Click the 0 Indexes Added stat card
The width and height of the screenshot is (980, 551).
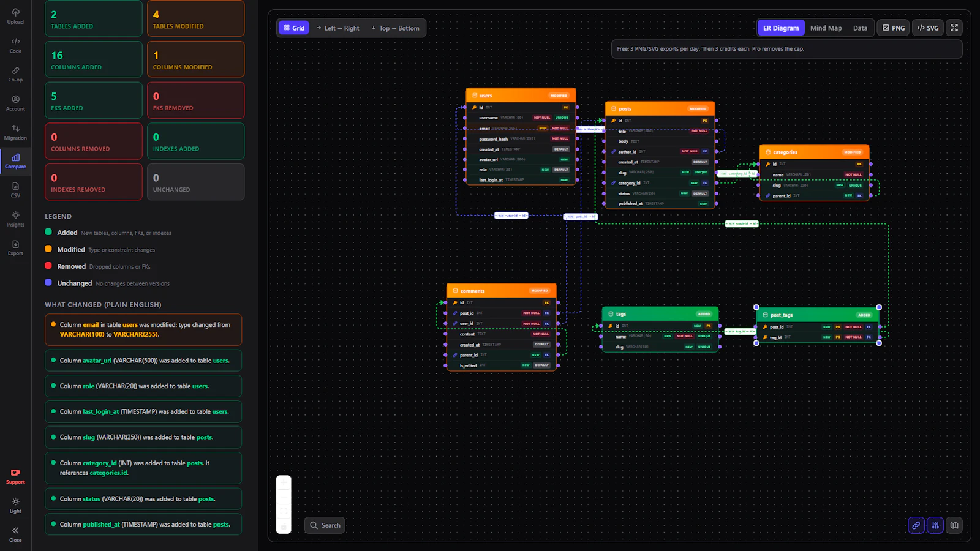(195, 141)
